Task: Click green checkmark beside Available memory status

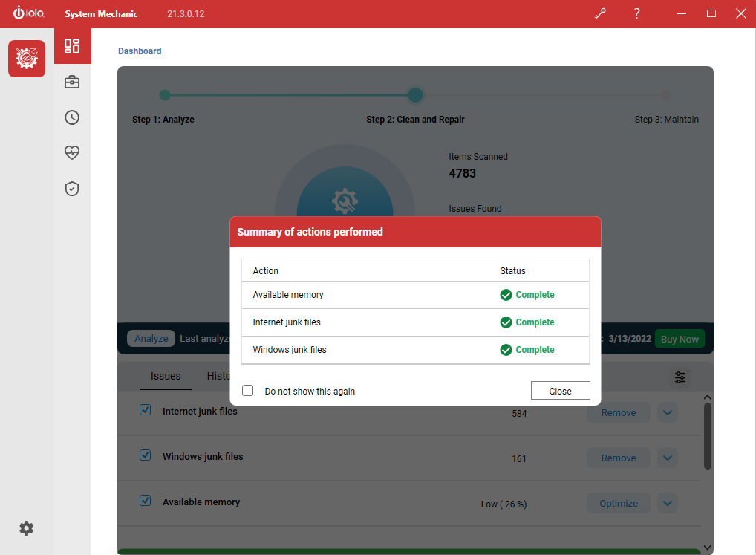Action: [506, 295]
